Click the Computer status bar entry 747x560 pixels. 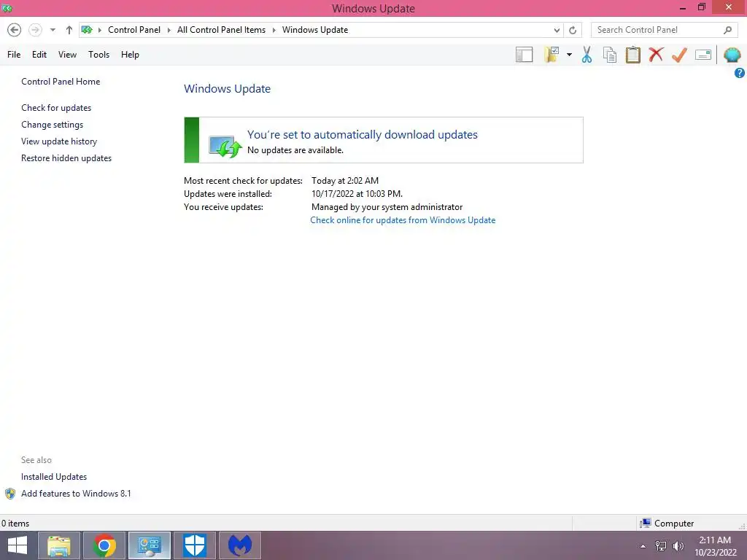click(667, 524)
